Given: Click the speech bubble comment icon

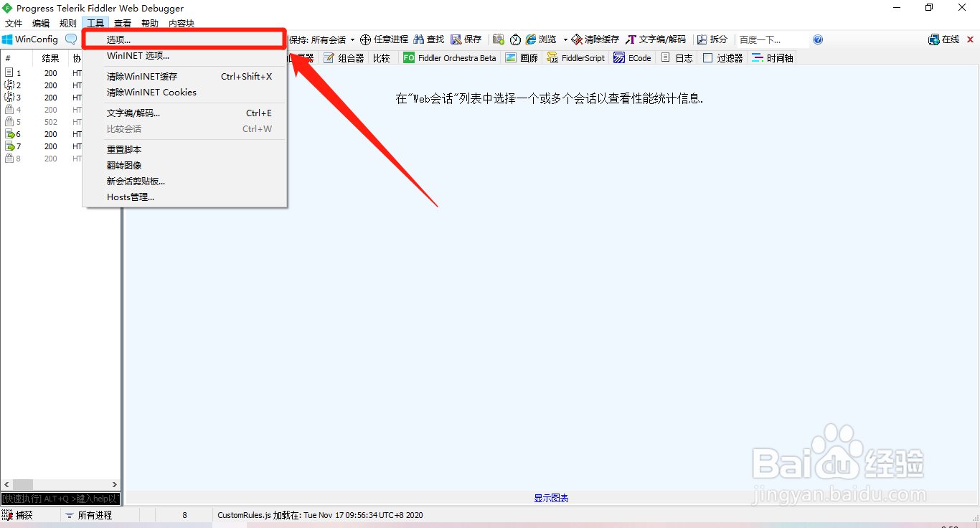Looking at the screenshot, I should coord(70,39).
